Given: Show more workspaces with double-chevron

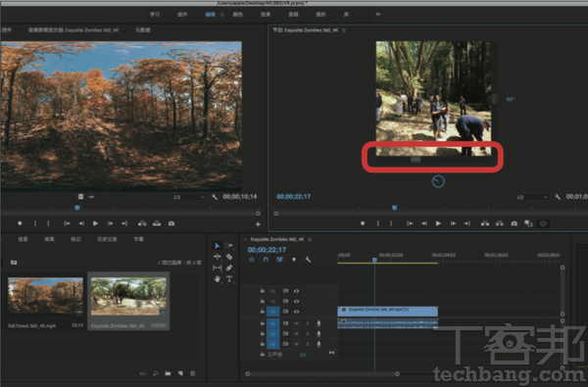Looking at the screenshot, I should tap(378, 15).
